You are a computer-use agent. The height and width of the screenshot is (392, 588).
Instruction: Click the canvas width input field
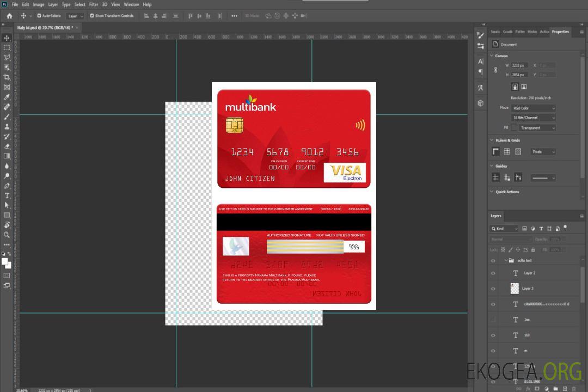520,65
